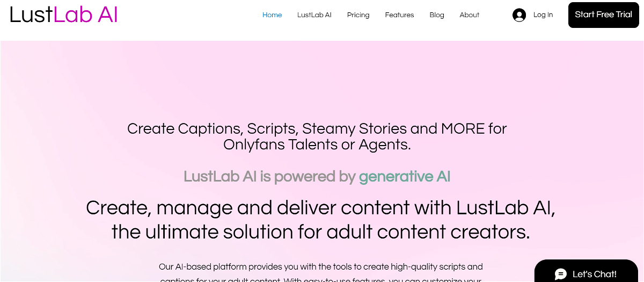Click the "ultimate solution for adult content creators" line
Image resolution: width=644 pixels, height=282 pixels.
tap(320, 232)
